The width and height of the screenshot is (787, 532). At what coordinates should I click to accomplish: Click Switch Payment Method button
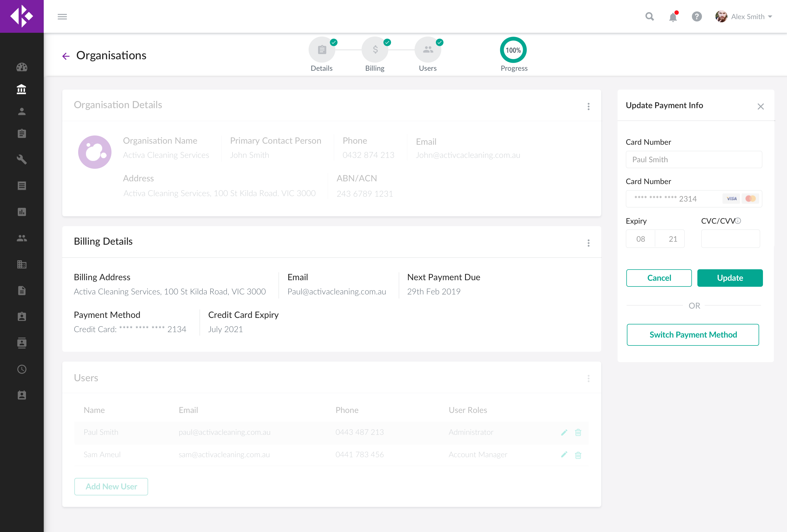(693, 334)
